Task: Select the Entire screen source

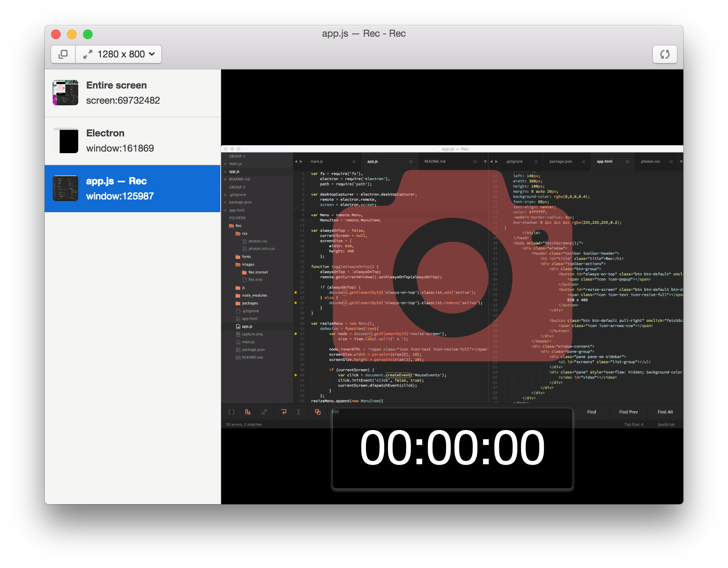Action: click(133, 93)
